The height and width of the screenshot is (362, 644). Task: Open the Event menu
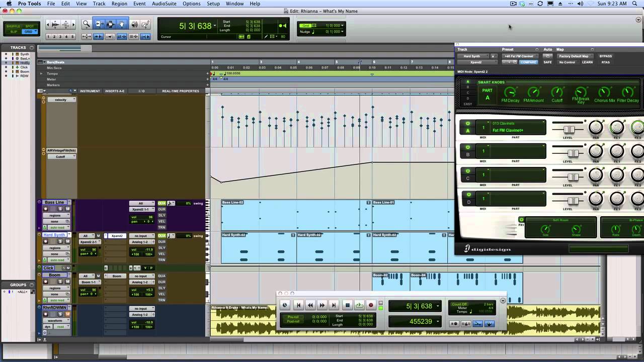[x=139, y=4]
